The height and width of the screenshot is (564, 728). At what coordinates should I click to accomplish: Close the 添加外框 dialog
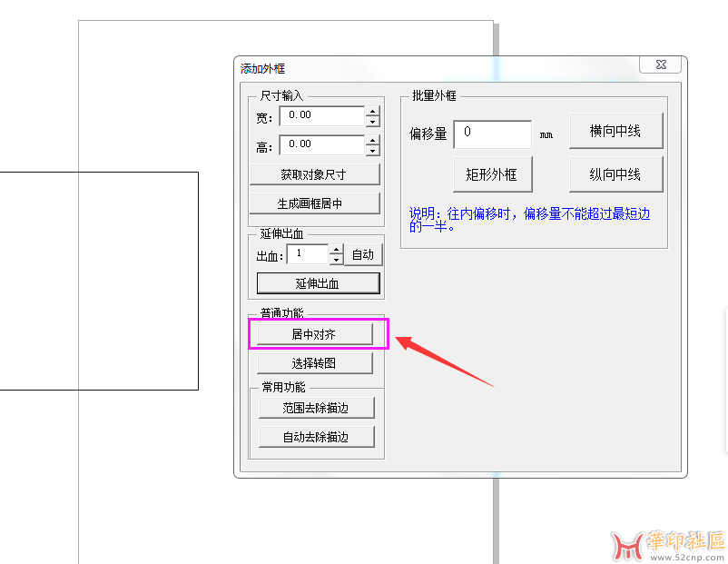point(660,65)
